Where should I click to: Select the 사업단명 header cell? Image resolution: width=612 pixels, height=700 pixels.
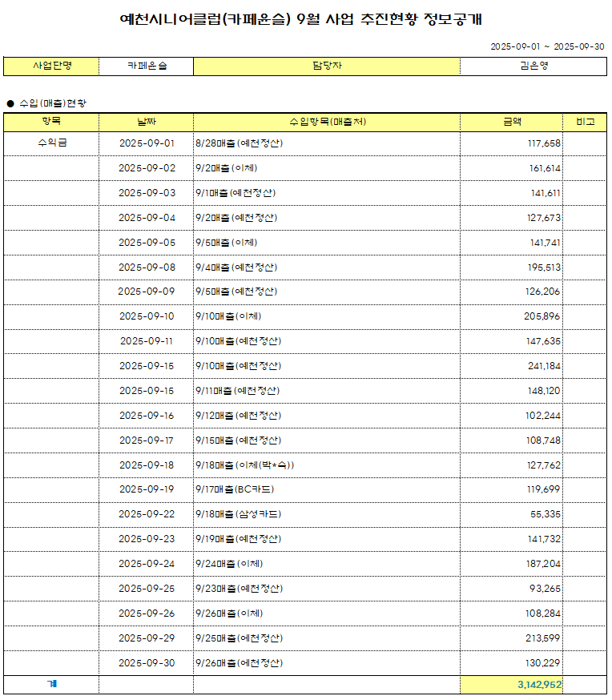coord(51,66)
